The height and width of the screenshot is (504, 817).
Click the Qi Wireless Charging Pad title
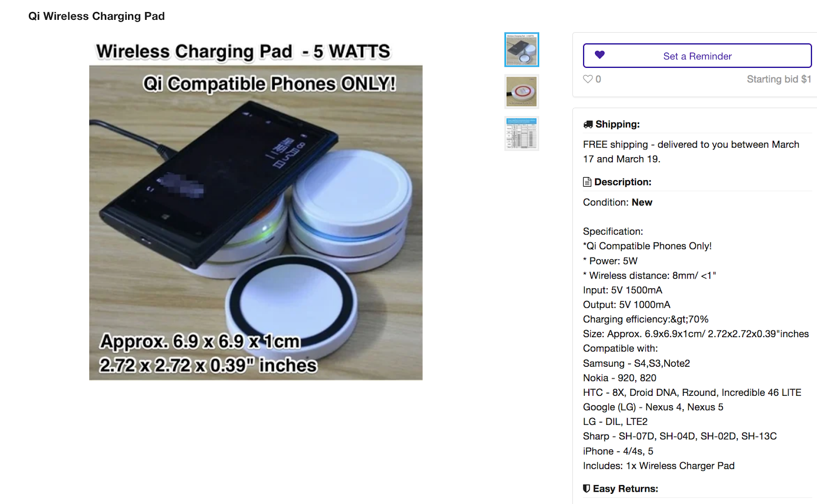[x=97, y=16]
